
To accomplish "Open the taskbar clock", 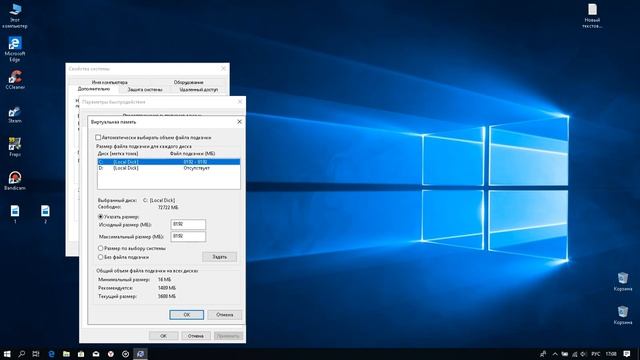I will click(x=611, y=354).
